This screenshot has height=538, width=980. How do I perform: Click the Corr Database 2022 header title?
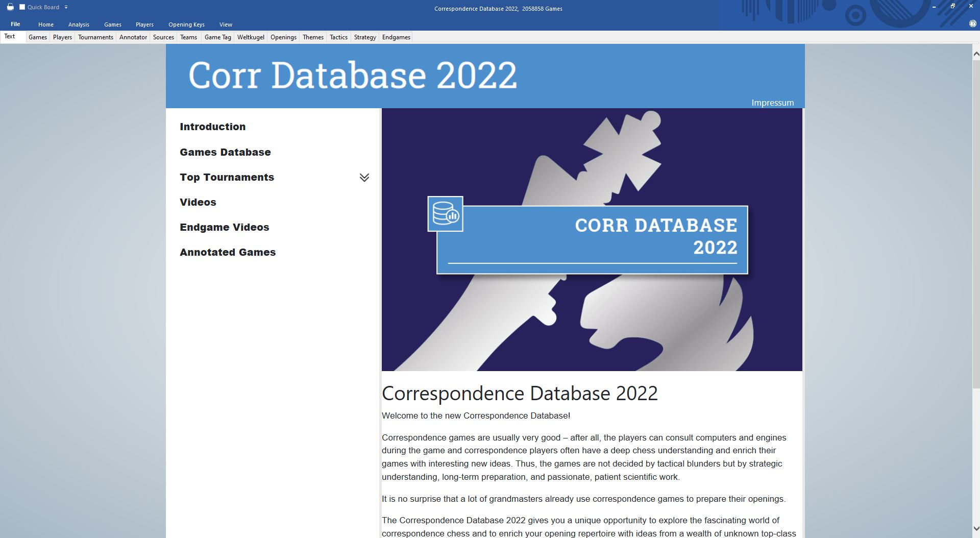pyautogui.click(x=353, y=75)
